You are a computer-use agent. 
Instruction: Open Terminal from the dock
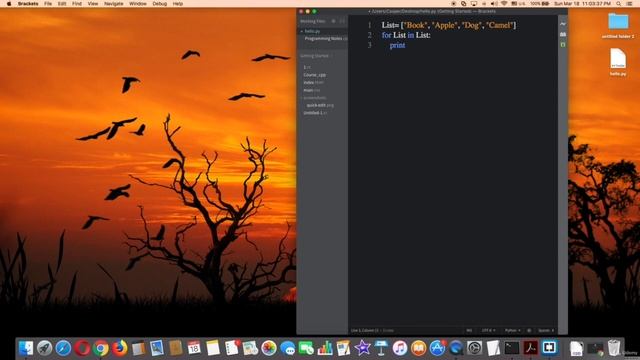[512, 348]
